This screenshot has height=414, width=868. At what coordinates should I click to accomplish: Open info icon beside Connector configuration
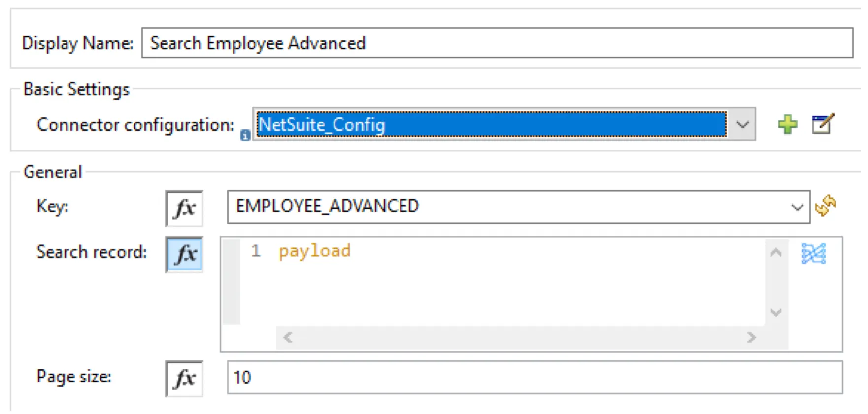245,135
